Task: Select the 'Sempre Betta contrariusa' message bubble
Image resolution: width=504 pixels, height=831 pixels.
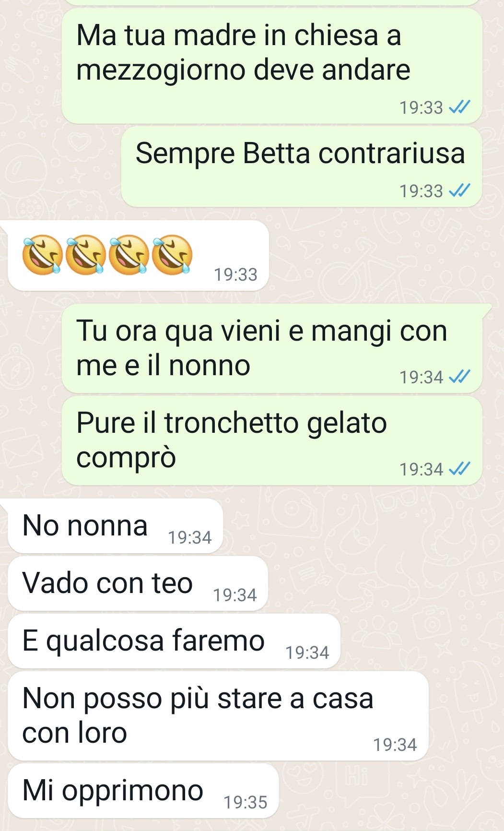Action: coord(302,167)
